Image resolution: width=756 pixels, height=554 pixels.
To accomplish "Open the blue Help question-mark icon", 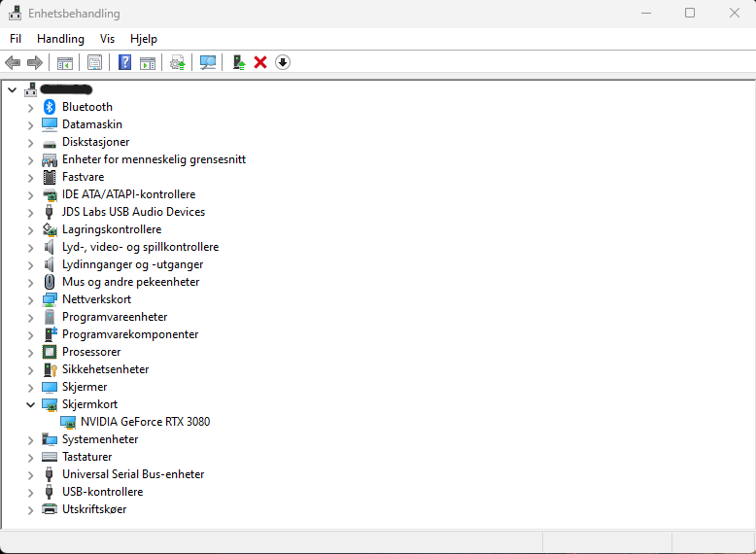I will coord(125,62).
